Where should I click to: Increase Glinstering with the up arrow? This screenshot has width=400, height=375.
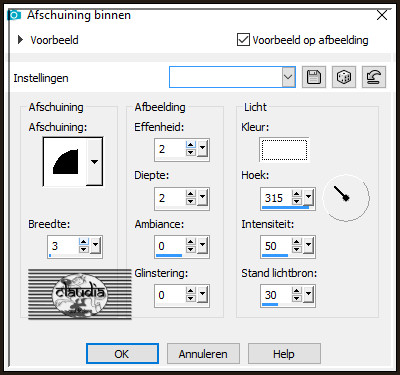(191, 291)
